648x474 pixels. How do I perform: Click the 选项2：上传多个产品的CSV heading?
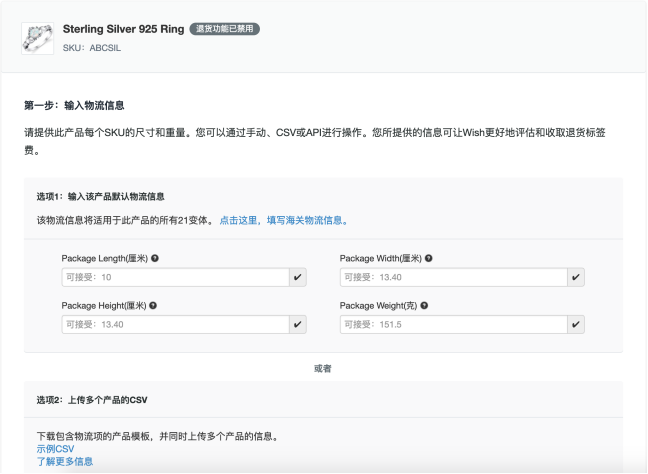(92, 400)
